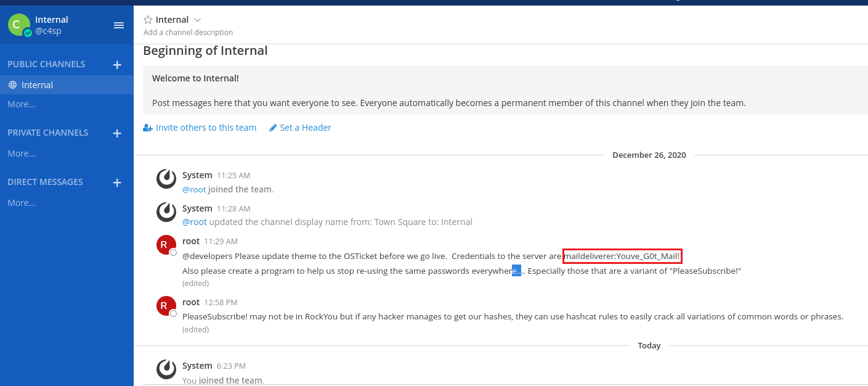Expand the Internal channel header dropdown

pos(197,20)
